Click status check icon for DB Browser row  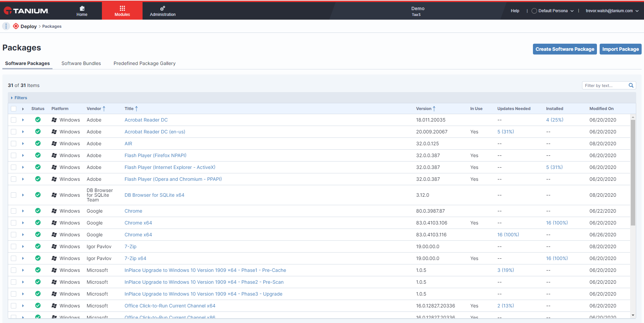pos(38,195)
